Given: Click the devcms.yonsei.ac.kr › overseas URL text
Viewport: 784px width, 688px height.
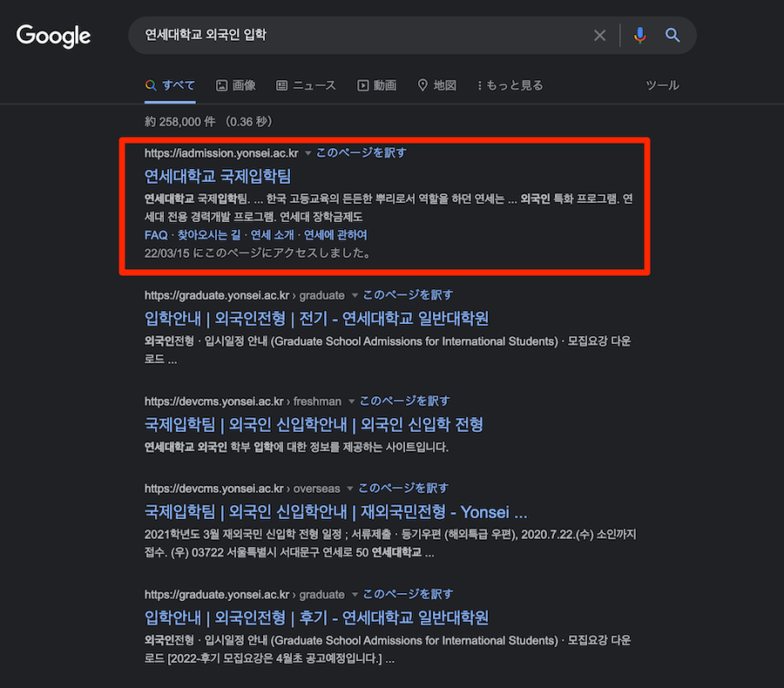Looking at the screenshot, I should (242, 489).
